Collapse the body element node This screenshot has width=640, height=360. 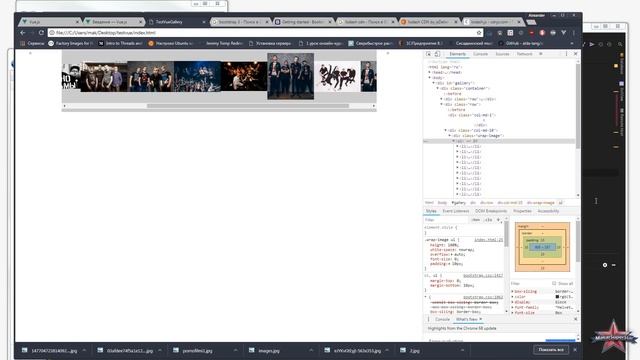tap(429, 78)
